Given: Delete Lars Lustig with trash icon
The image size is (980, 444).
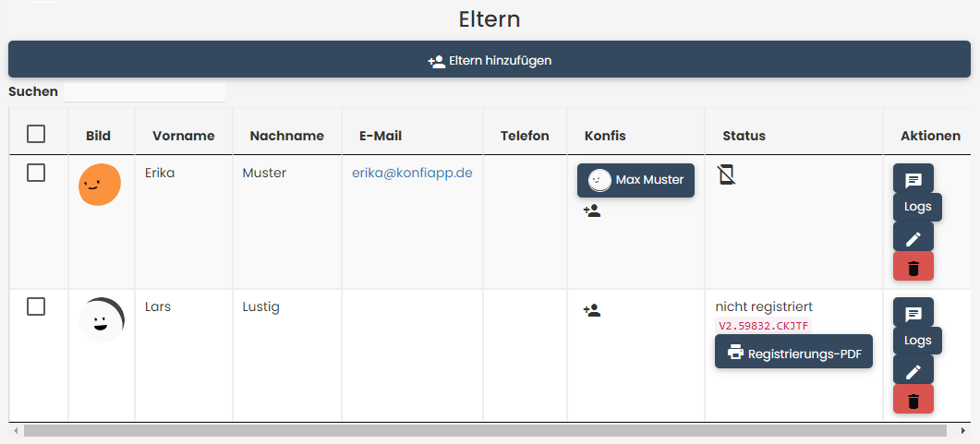Looking at the screenshot, I should (x=913, y=400).
